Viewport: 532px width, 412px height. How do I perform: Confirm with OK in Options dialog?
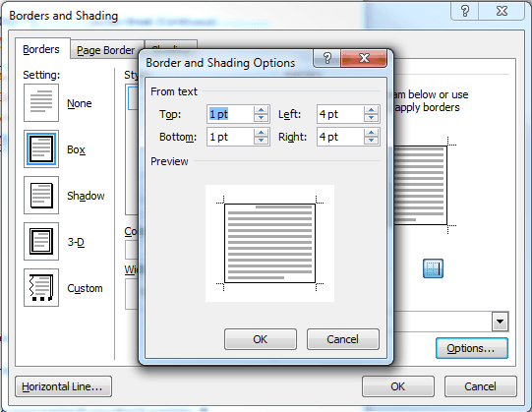pyautogui.click(x=261, y=339)
